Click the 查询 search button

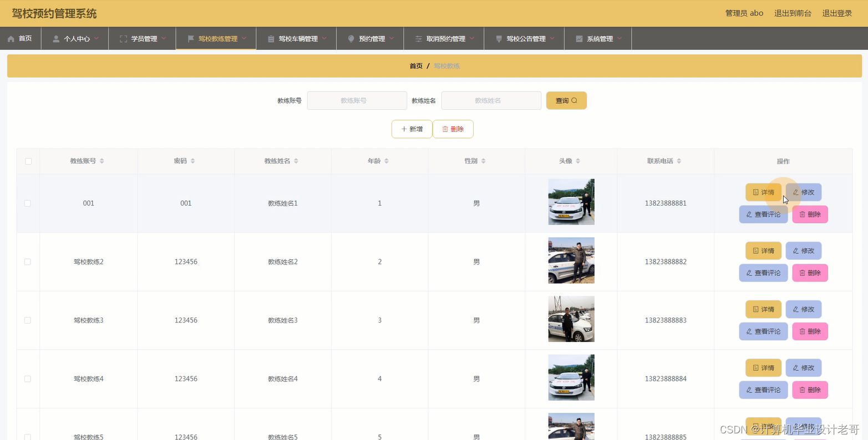coord(566,100)
